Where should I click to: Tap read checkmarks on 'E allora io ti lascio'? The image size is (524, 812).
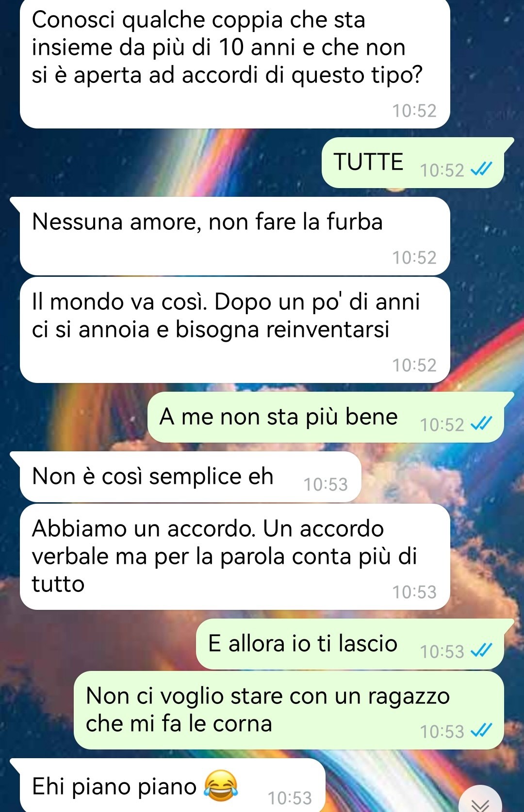point(481,650)
